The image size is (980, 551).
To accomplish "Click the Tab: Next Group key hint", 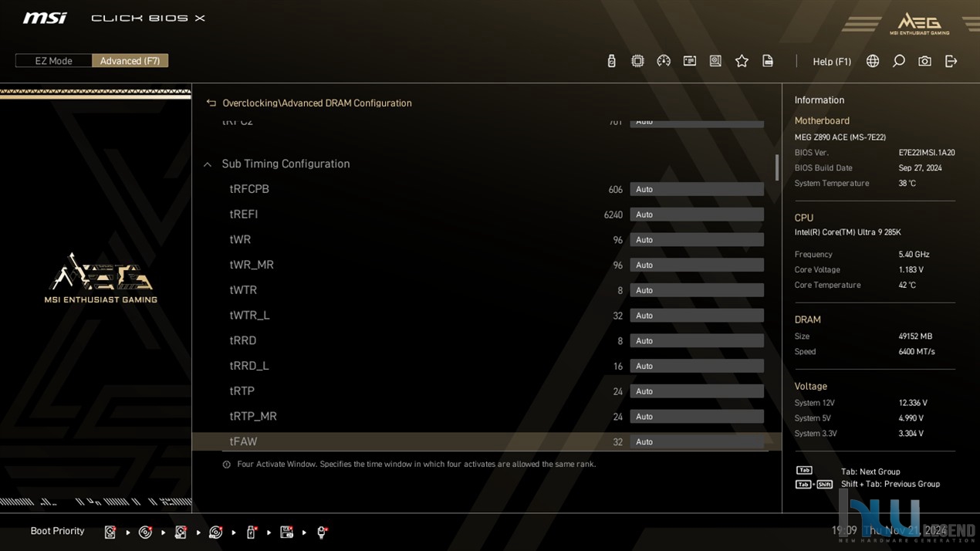I will click(870, 472).
